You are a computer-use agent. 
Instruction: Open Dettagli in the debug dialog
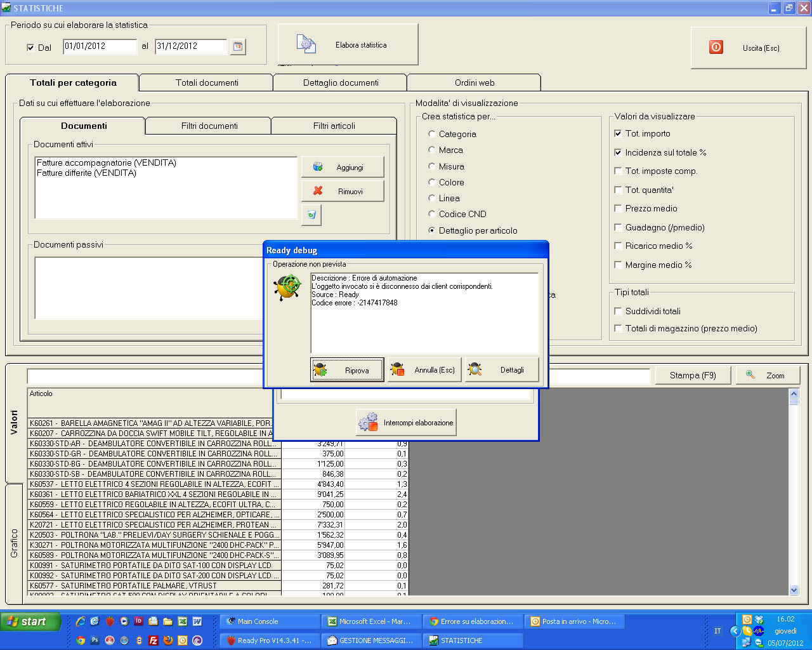point(502,370)
